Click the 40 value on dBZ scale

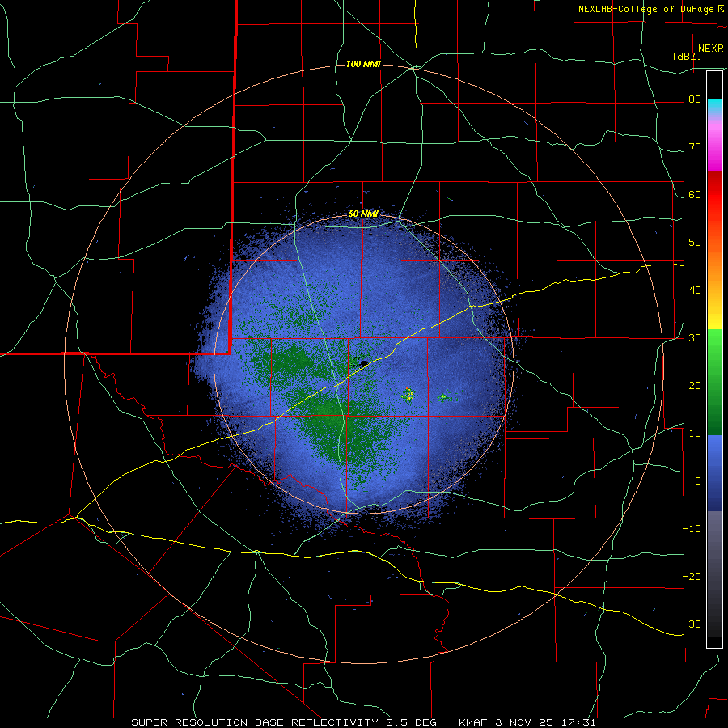[695, 290]
